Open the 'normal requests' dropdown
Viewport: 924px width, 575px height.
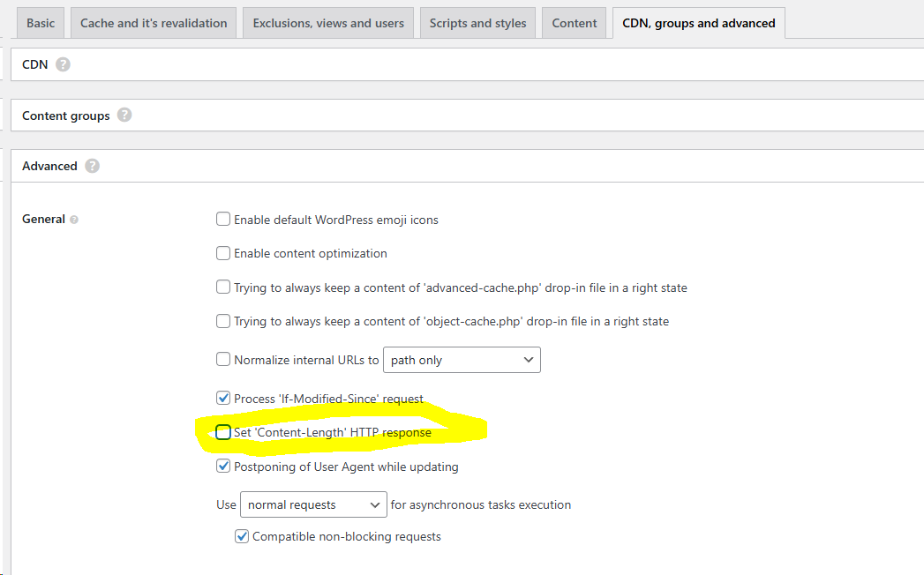point(313,504)
